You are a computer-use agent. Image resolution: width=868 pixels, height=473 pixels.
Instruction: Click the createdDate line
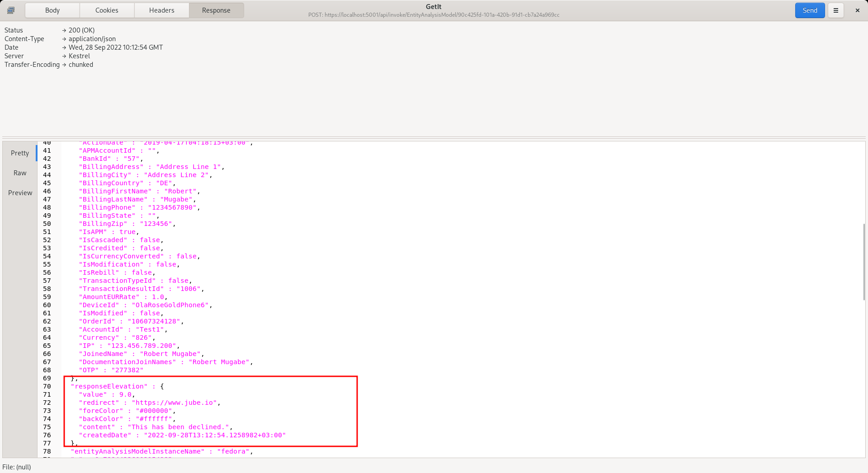click(x=182, y=435)
